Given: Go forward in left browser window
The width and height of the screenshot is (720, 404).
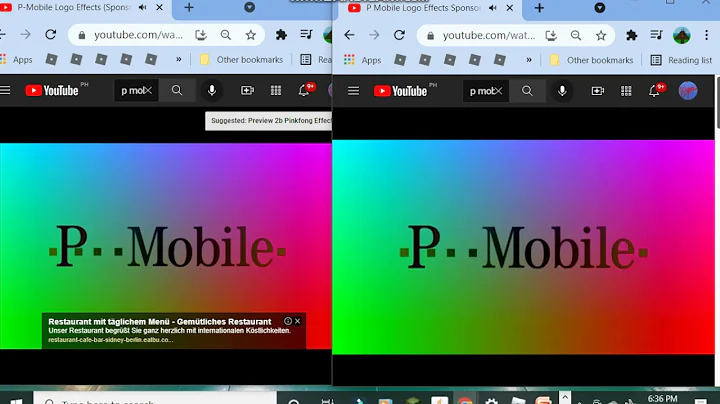Looking at the screenshot, I should pos(25,34).
